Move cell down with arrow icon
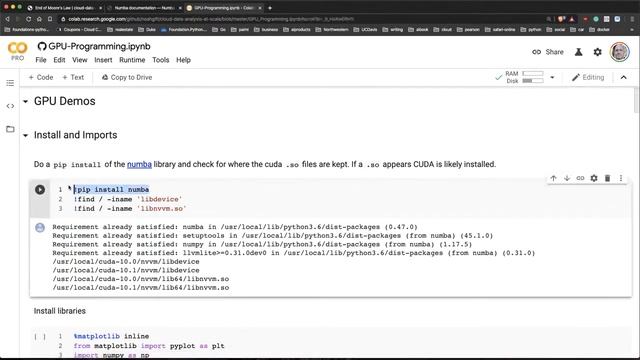The height and width of the screenshot is (360, 640). coord(567,178)
